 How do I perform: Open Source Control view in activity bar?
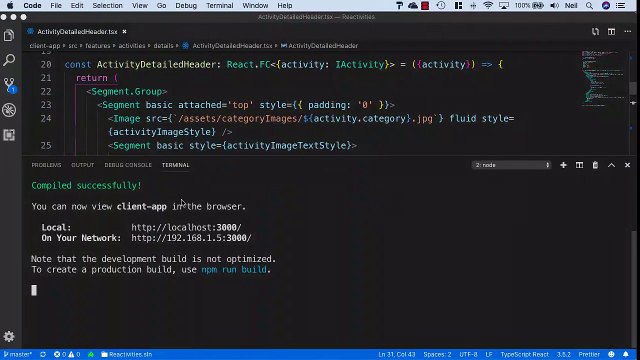click(9, 85)
